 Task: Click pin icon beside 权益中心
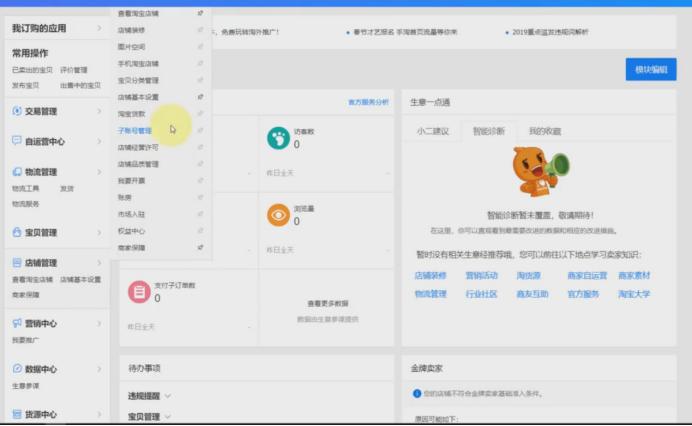tap(200, 230)
